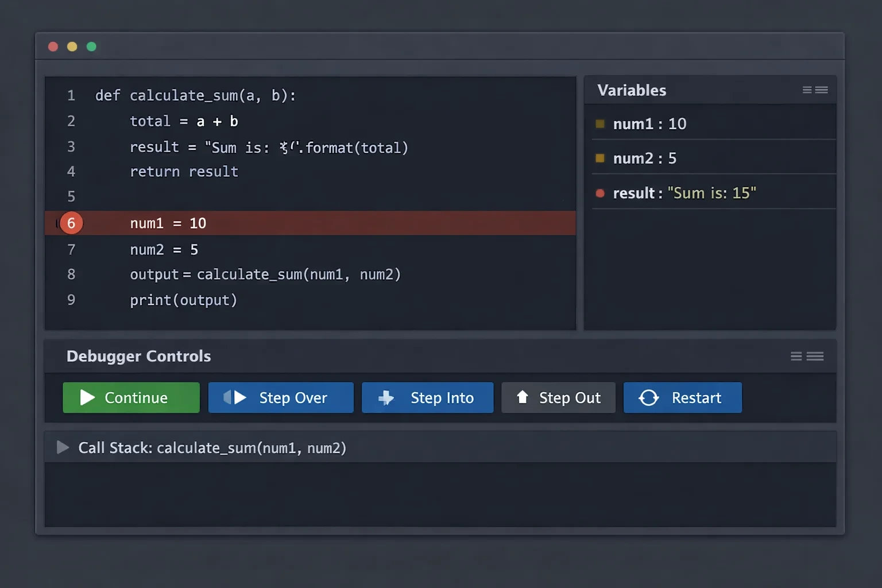Viewport: 882px width, 588px height.
Task: Click the Restart circular arrows icon
Action: pos(649,397)
